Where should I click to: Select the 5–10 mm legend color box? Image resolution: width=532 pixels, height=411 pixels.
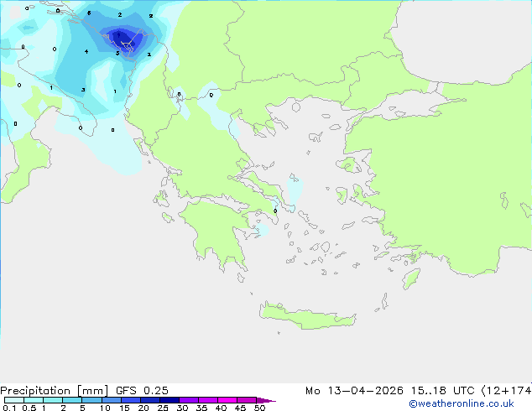coord(91,400)
